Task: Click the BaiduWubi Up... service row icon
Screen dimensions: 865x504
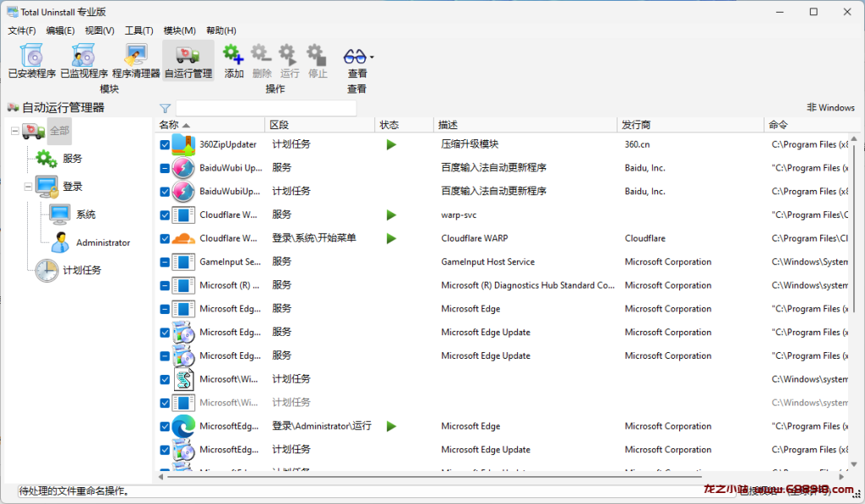Action: coord(183,168)
